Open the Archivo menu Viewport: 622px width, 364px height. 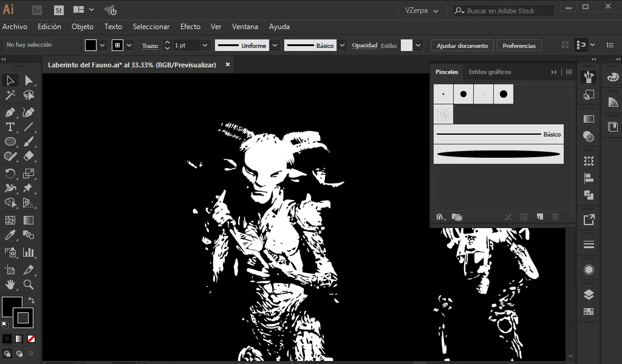coord(15,27)
